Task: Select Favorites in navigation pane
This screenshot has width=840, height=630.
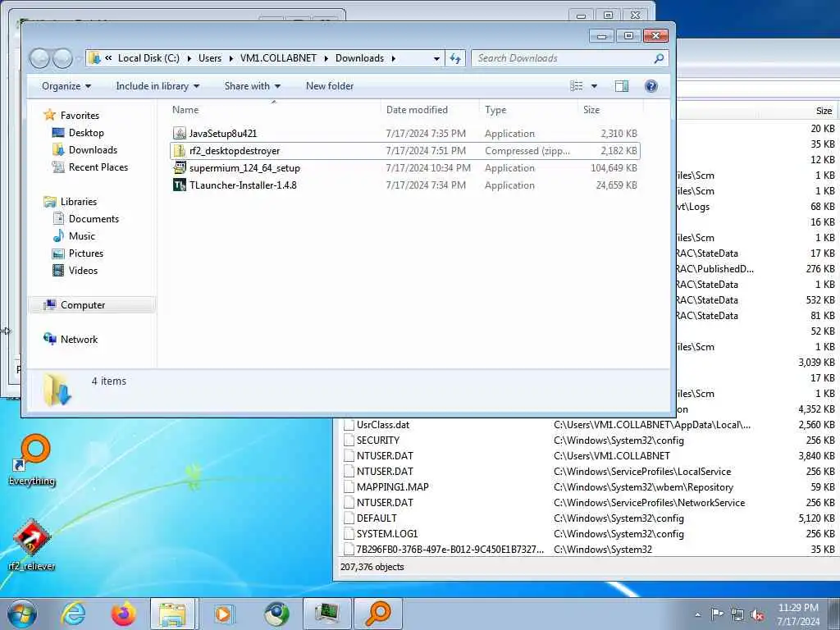Action: [80, 115]
